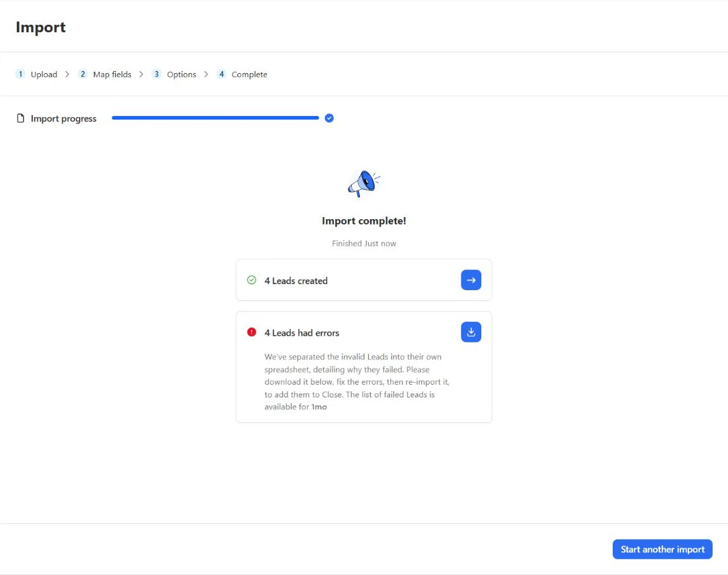Click the green check icon for leads created

pos(251,280)
